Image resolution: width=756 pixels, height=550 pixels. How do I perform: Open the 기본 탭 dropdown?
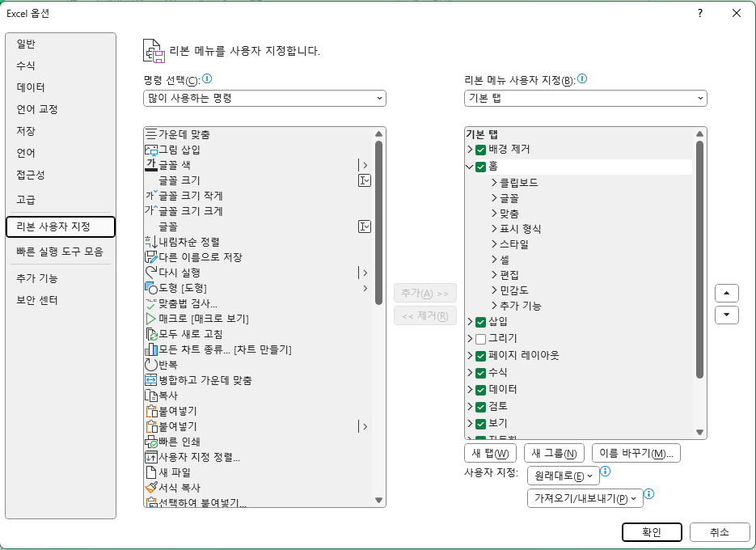[585, 99]
